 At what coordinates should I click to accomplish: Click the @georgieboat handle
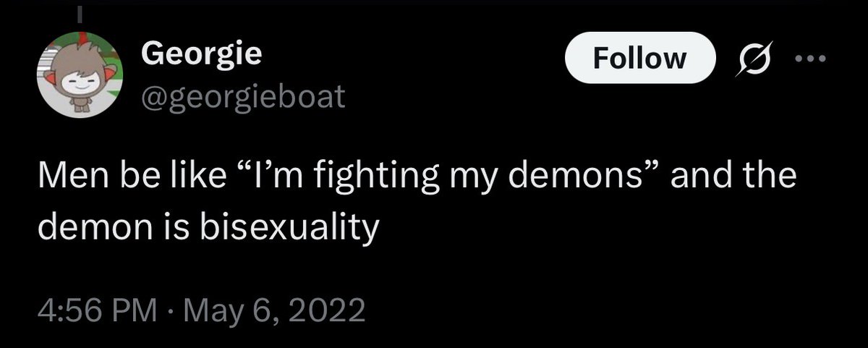(244, 95)
